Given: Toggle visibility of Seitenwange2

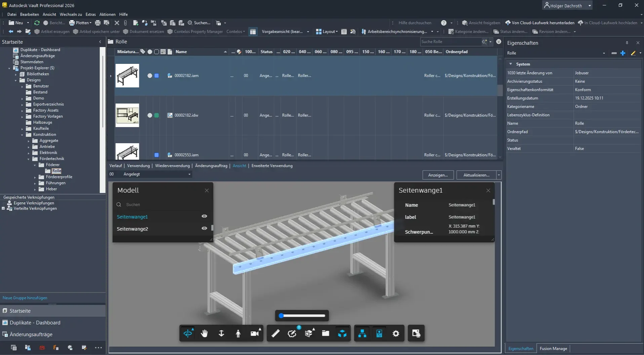Looking at the screenshot, I should click(x=204, y=228).
